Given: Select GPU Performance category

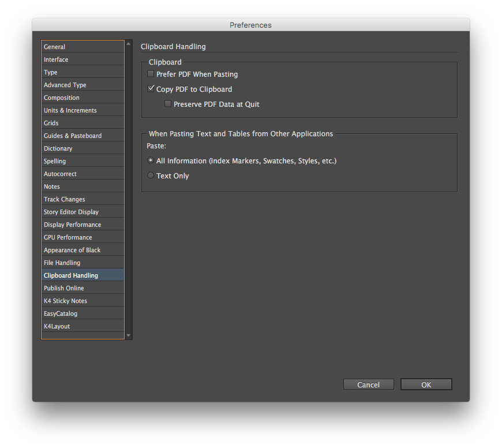Looking at the screenshot, I should pos(83,237).
